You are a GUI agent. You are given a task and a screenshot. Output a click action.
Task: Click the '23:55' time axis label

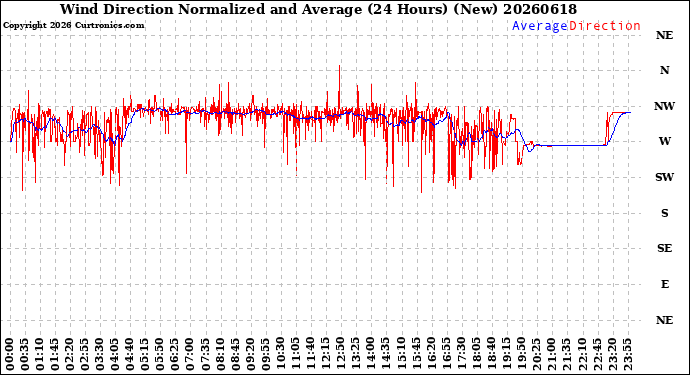627,355
